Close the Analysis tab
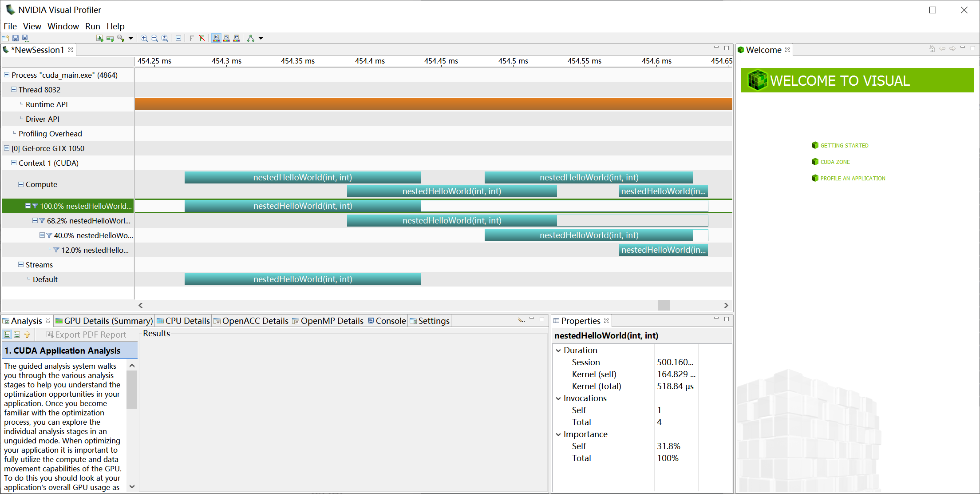 coord(48,321)
